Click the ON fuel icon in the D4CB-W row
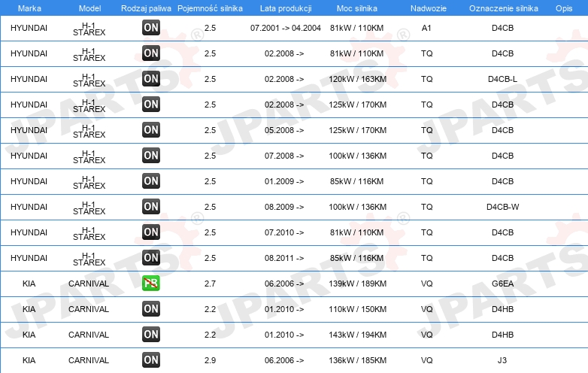 click(151, 207)
